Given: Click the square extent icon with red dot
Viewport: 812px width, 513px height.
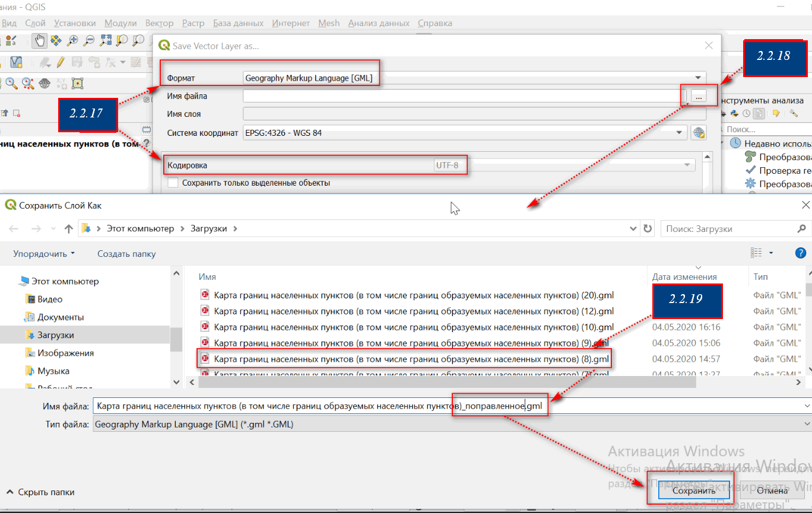Looking at the screenshot, I should (x=78, y=84).
